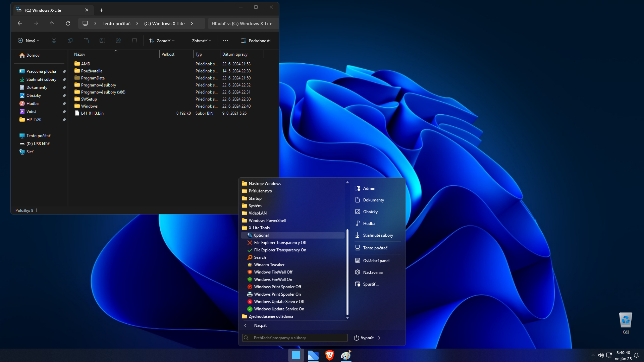Click the Paste icon in Explorer toolbar
Screen dimensions: 644x362
tap(86, 41)
